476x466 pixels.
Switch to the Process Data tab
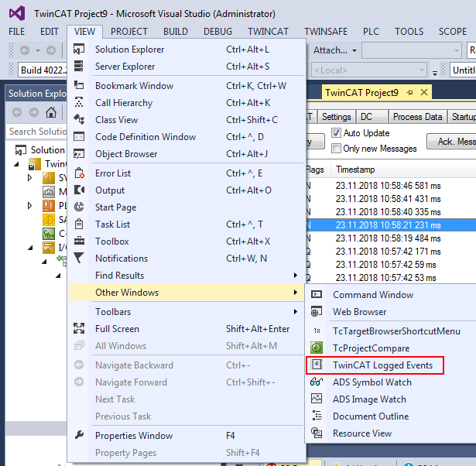417,117
